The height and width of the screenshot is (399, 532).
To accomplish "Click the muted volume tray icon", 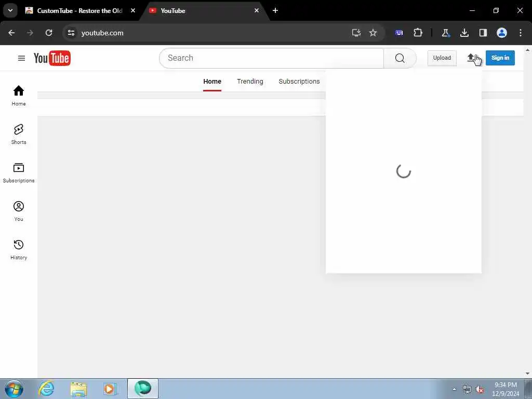I will [480, 390].
